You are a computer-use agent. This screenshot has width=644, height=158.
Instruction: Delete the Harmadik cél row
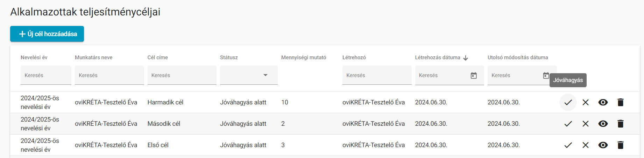pyautogui.click(x=620, y=102)
